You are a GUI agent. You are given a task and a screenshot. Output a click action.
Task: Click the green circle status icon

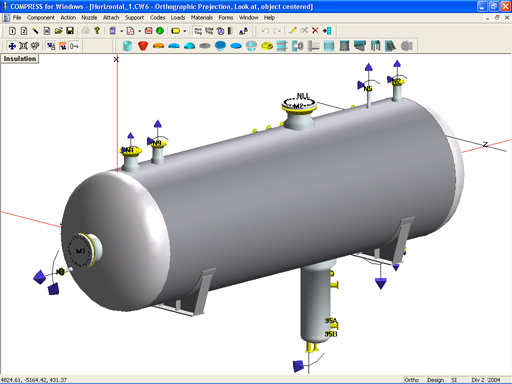[x=160, y=31]
